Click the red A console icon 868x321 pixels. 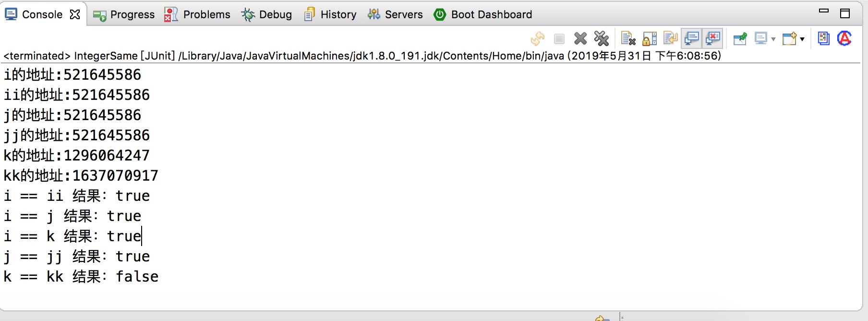pos(844,38)
